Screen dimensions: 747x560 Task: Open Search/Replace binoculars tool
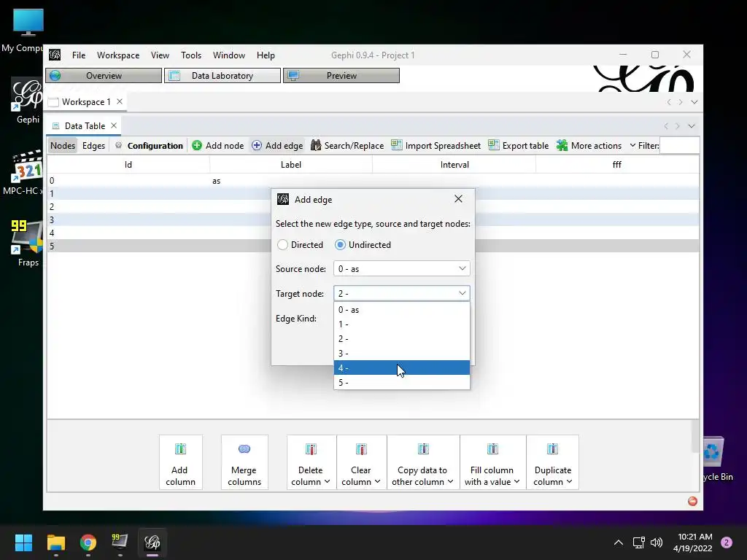pos(315,146)
